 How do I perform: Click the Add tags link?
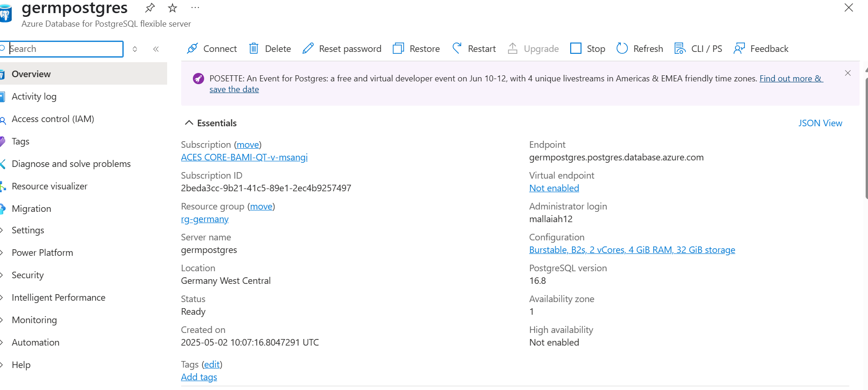199,377
